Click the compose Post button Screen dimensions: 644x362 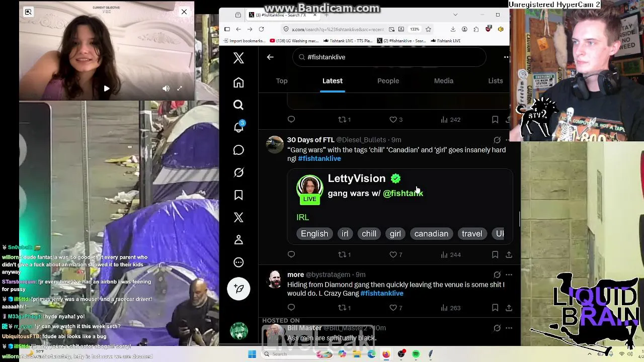point(238,289)
